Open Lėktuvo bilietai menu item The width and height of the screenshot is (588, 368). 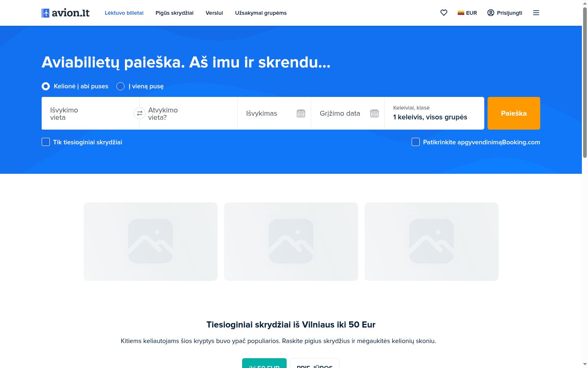pyautogui.click(x=124, y=13)
